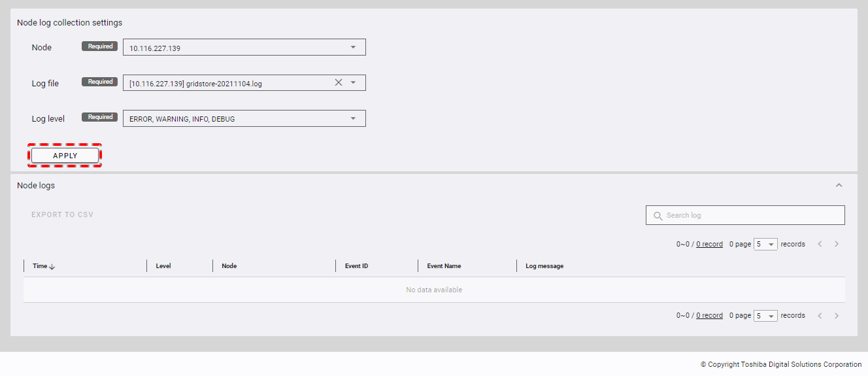Sort by Time using the arrow icon

[x=52, y=267]
